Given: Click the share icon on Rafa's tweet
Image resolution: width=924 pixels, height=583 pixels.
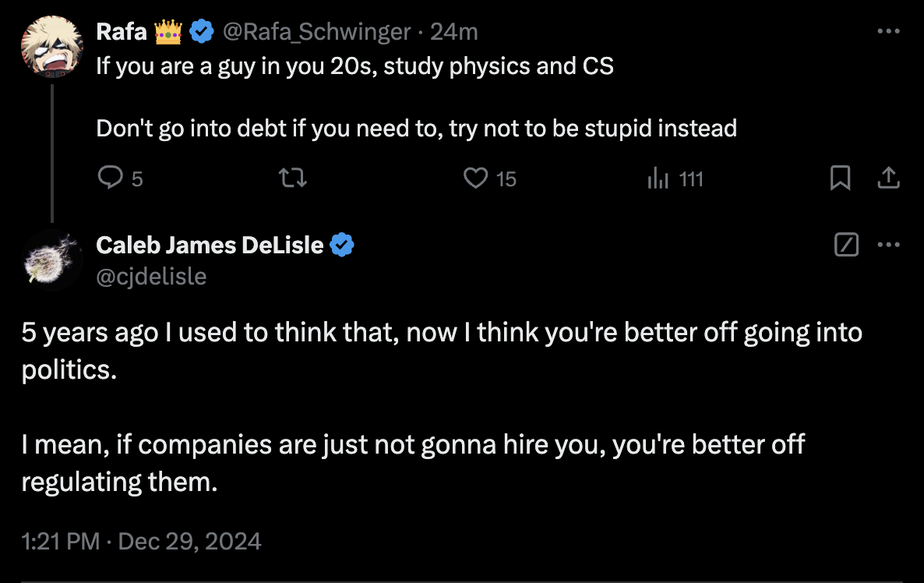Looking at the screenshot, I should click(889, 178).
